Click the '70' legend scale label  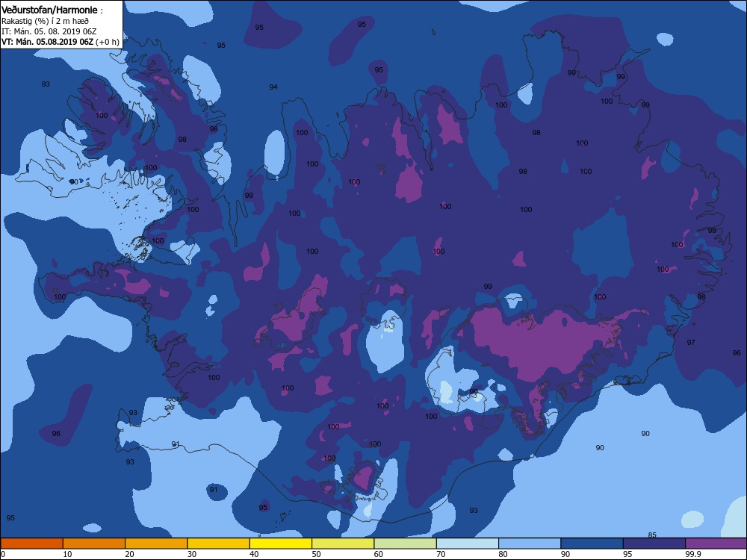coord(441,554)
